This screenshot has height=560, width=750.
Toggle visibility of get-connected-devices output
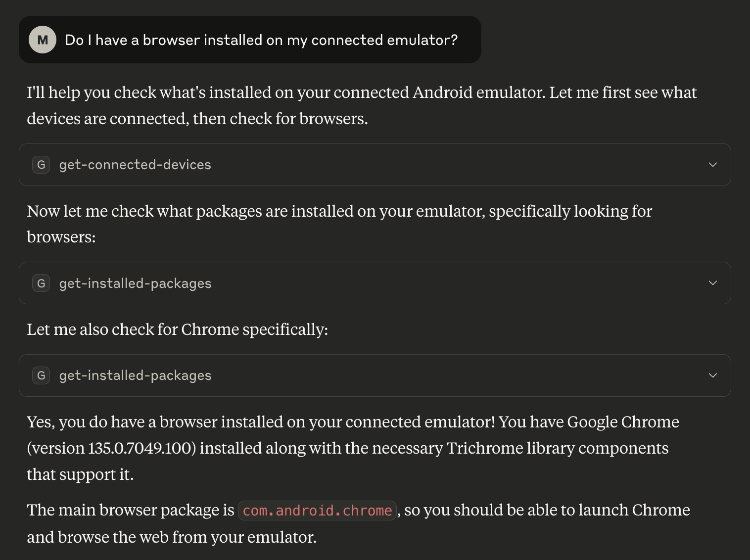click(712, 165)
